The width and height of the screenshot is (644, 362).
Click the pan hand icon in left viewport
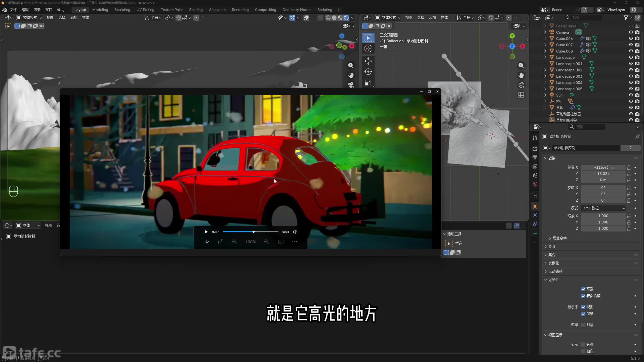point(351,75)
